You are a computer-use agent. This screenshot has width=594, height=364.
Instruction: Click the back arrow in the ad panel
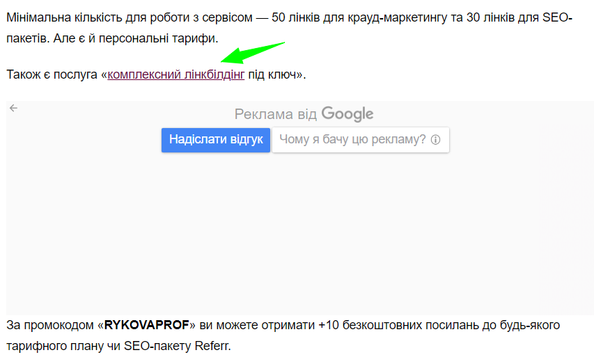click(x=13, y=108)
